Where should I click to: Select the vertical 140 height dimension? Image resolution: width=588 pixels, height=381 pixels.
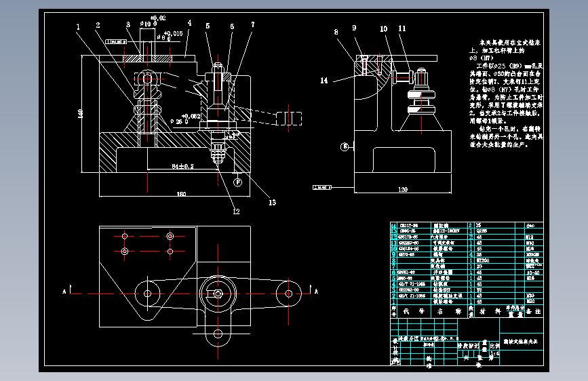coord(80,114)
